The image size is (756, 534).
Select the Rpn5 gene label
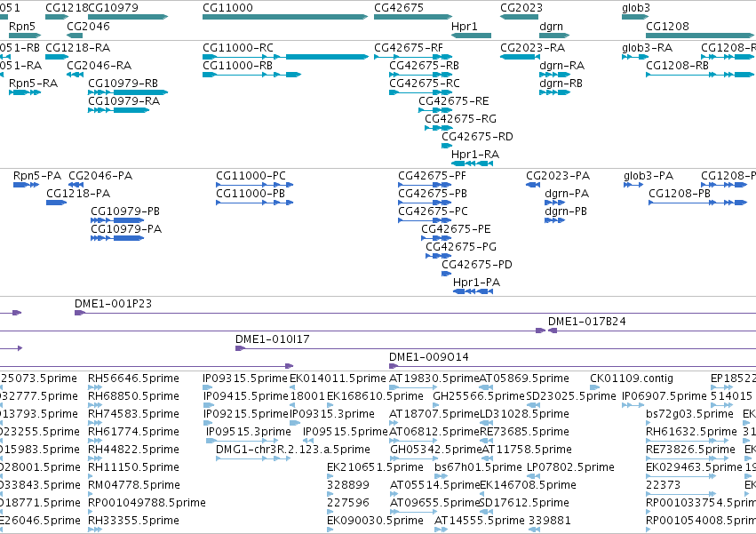[x=22, y=26]
